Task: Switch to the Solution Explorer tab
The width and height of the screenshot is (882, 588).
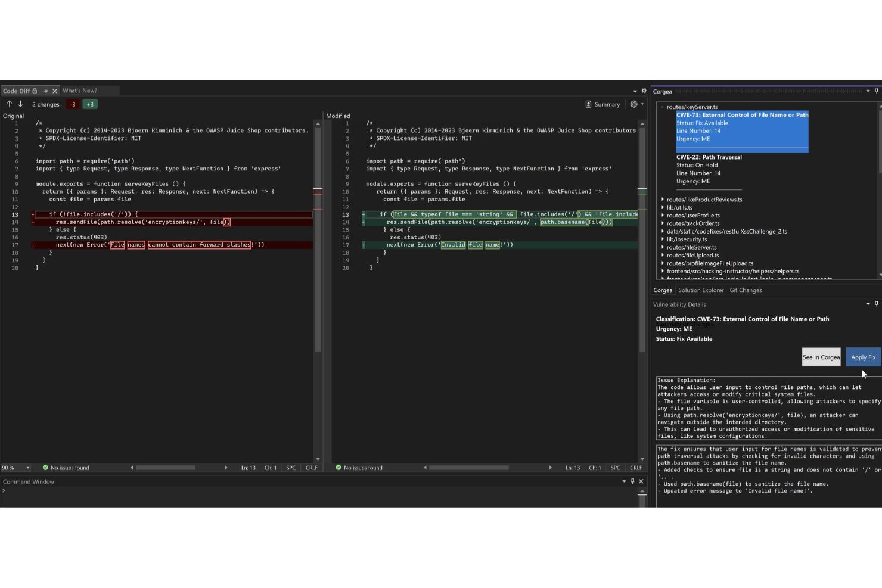Action: (701, 290)
